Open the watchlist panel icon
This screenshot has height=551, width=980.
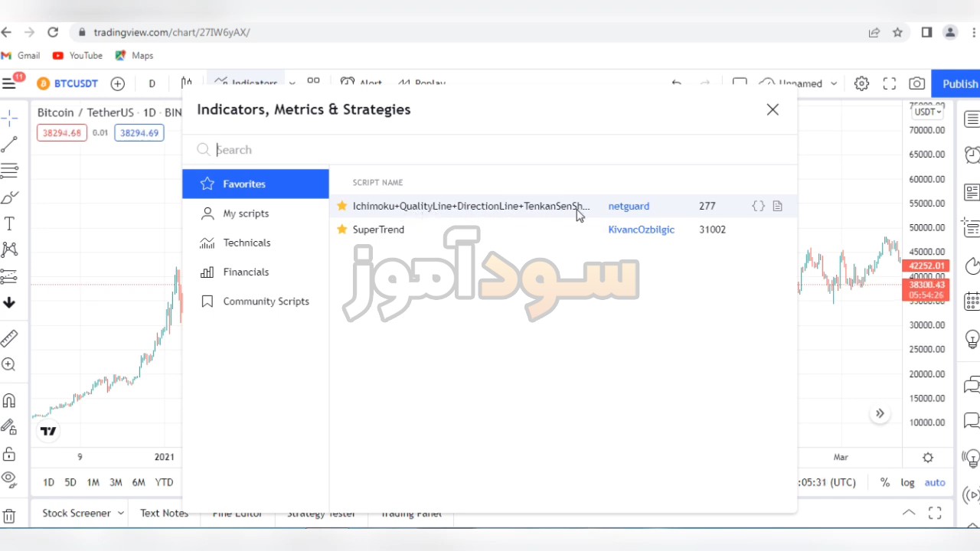972,119
